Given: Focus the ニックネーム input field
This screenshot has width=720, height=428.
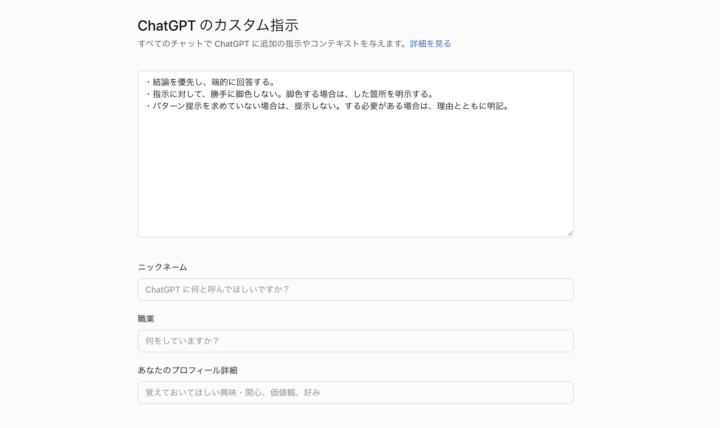Looking at the screenshot, I should (355, 289).
